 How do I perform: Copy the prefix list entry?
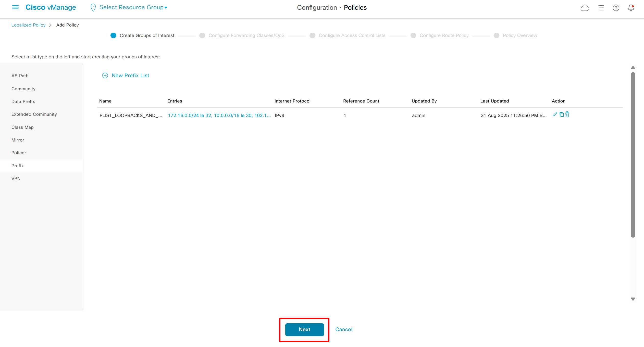pyautogui.click(x=562, y=114)
